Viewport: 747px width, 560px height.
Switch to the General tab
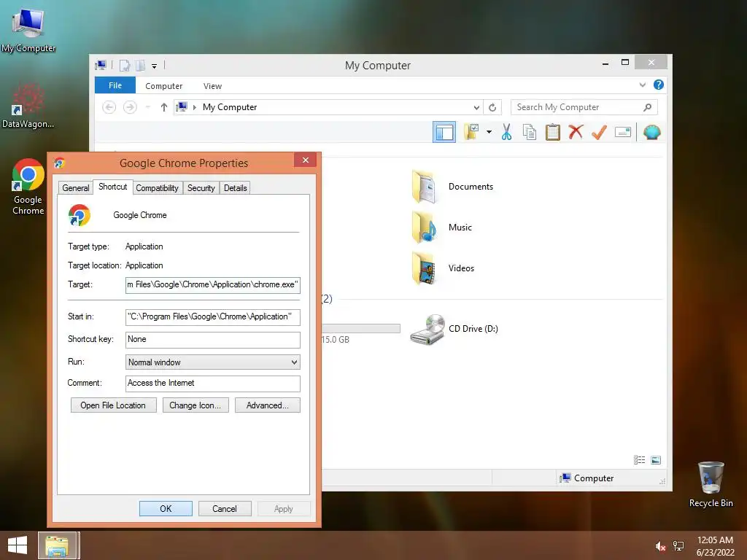click(76, 188)
